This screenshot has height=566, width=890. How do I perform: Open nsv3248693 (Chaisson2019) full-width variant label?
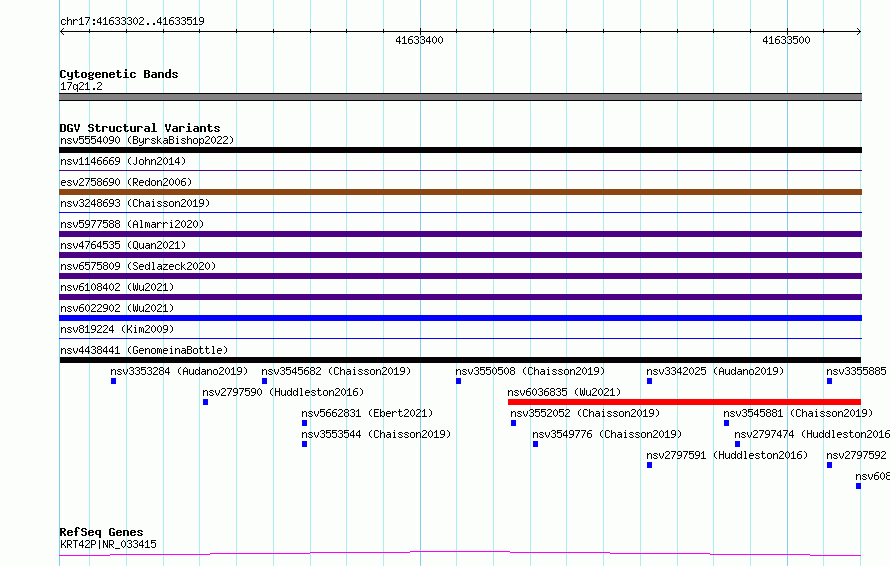click(135, 203)
